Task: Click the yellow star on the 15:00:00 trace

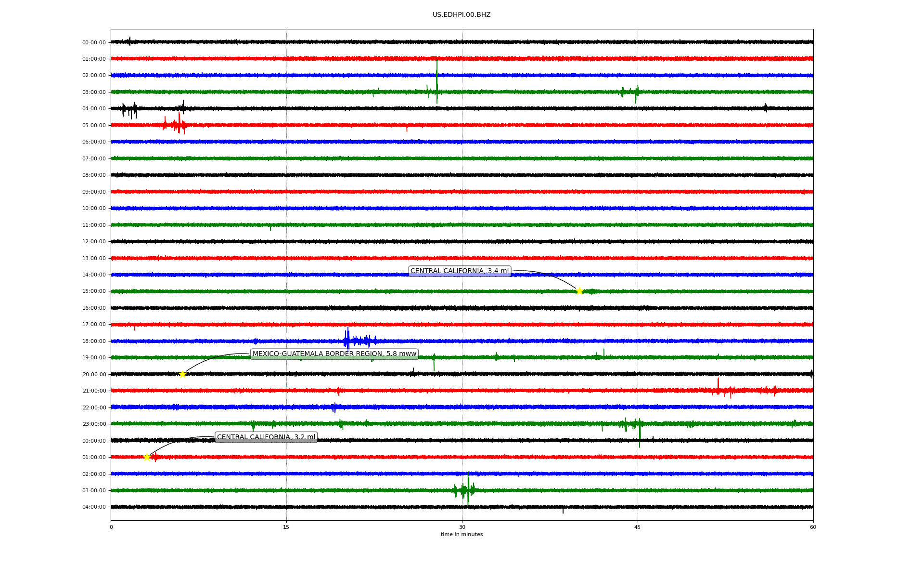Action: pyautogui.click(x=579, y=291)
